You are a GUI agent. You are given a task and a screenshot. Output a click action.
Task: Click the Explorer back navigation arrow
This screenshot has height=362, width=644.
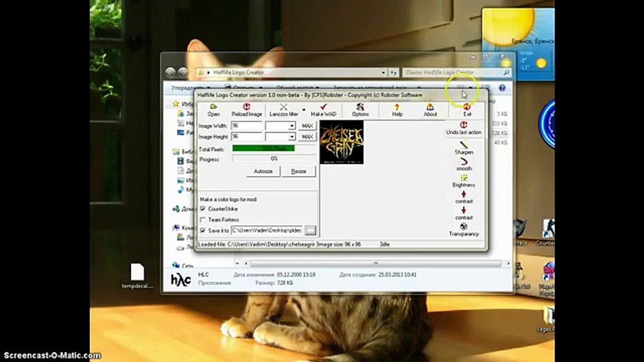[x=171, y=72]
